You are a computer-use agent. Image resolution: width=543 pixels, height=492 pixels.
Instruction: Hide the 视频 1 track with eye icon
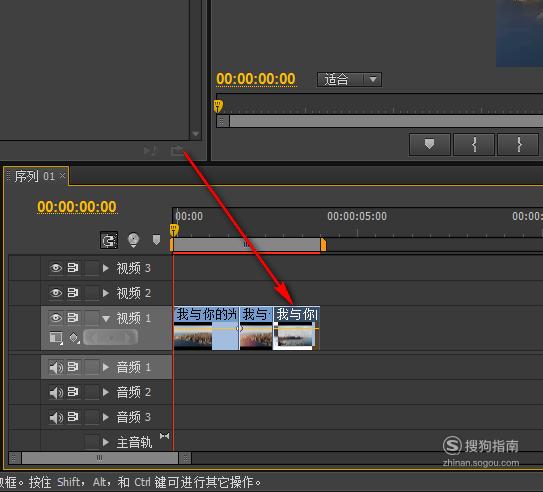56,317
